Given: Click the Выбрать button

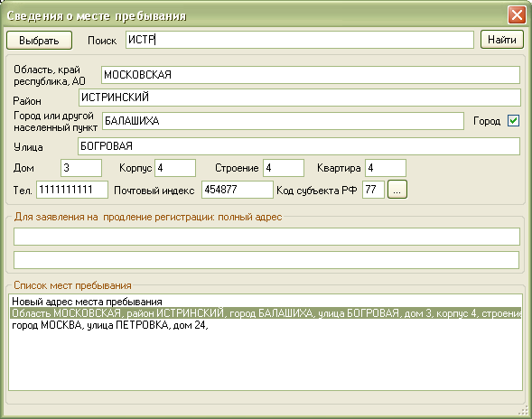Looking at the screenshot, I should tap(39, 41).
